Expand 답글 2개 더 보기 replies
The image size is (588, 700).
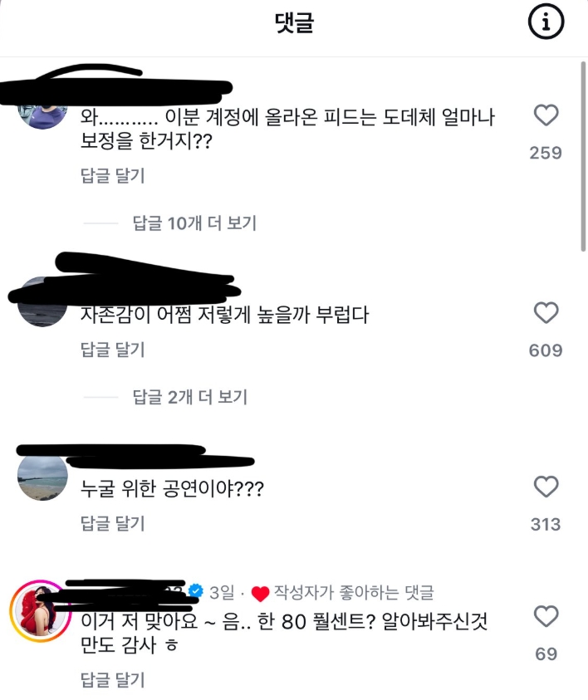pos(189,396)
